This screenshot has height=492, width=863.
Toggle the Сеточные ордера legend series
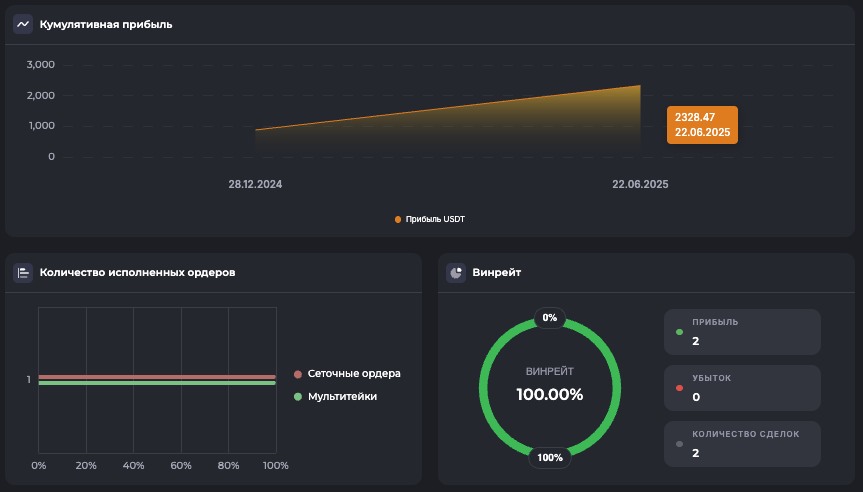[x=347, y=374]
